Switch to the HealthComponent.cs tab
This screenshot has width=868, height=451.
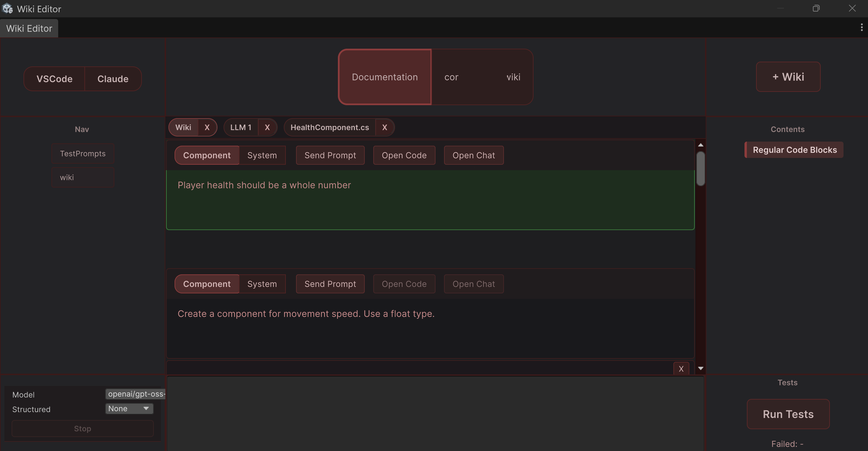(x=329, y=127)
